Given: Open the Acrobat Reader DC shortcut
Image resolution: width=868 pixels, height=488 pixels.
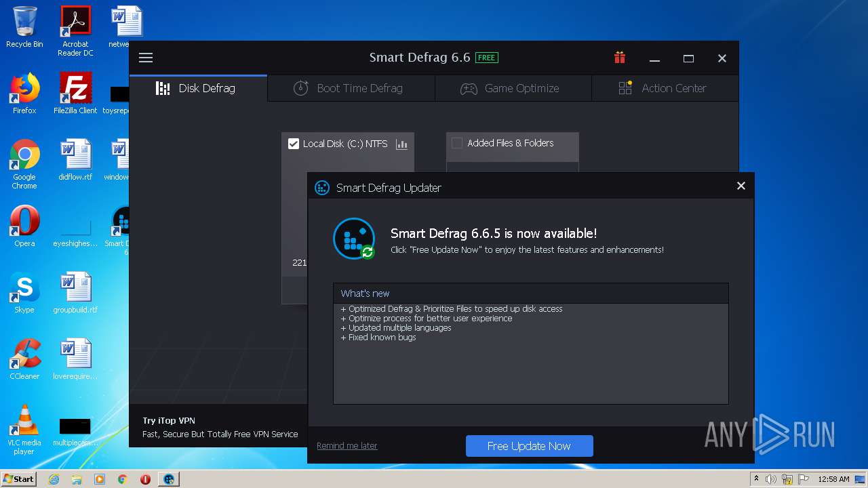Looking at the screenshot, I should (75, 30).
